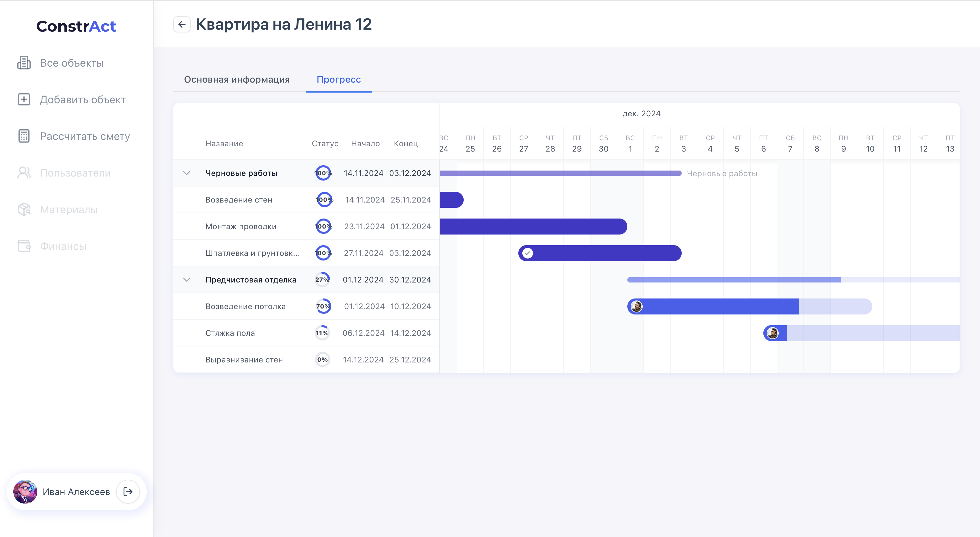Click the back arrow button

tap(182, 24)
